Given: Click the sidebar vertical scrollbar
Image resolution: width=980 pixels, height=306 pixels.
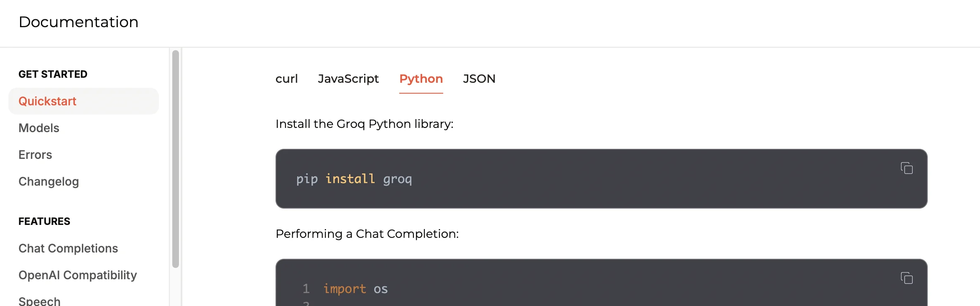Looking at the screenshot, I should tap(176, 159).
